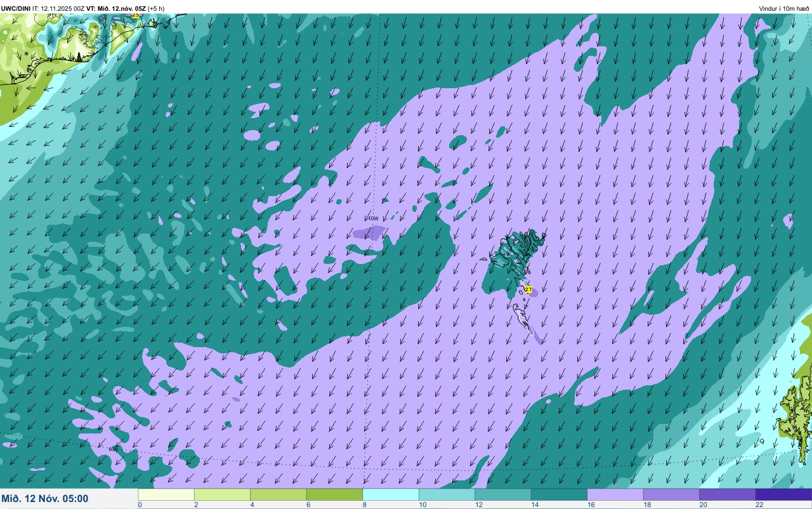
Task: Select the pale yellow 0–2 legend swatch
Action: tap(166, 494)
